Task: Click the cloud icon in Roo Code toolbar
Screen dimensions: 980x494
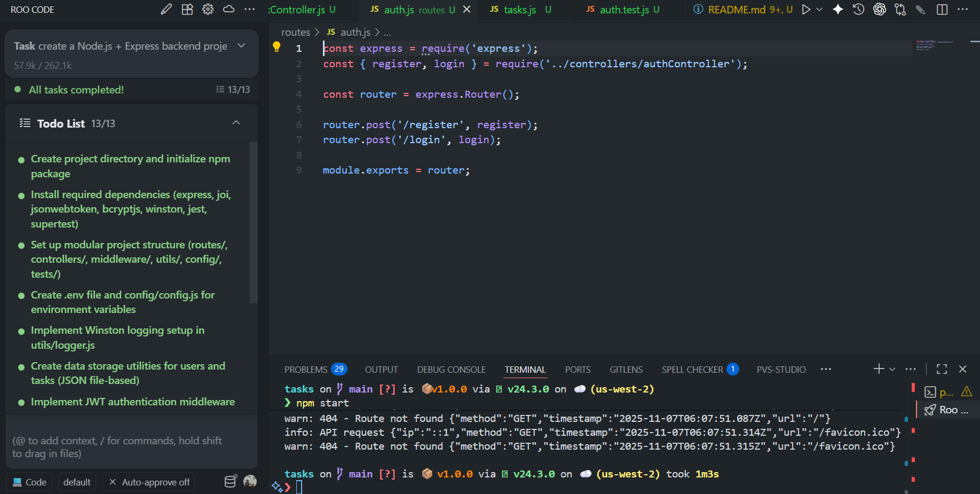Action: (x=228, y=9)
